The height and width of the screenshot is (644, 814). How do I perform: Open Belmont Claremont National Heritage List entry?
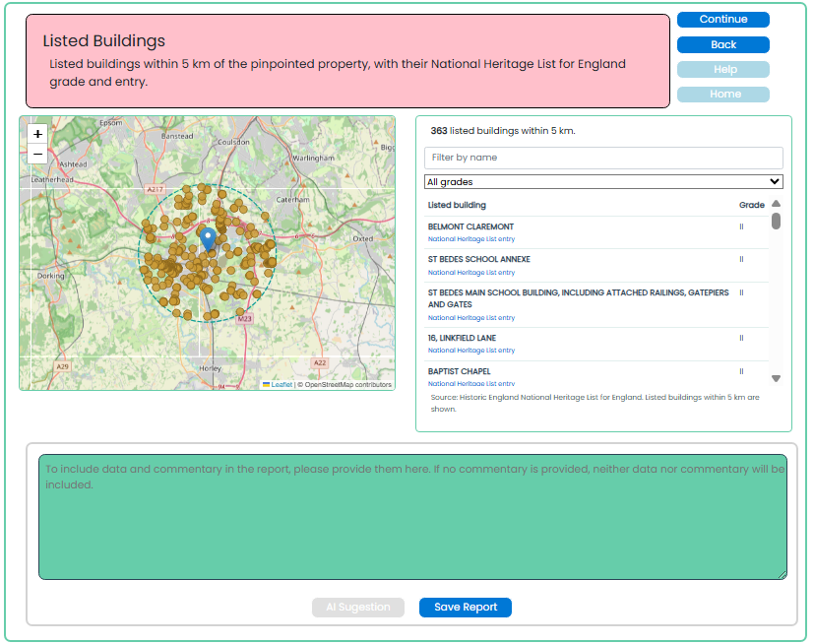pyautogui.click(x=470, y=239)
